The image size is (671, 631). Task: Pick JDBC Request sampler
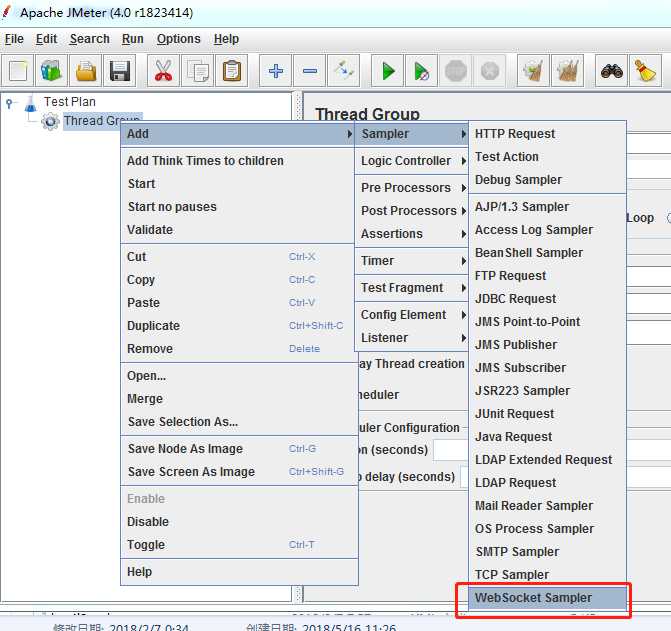tap(548, 299)
